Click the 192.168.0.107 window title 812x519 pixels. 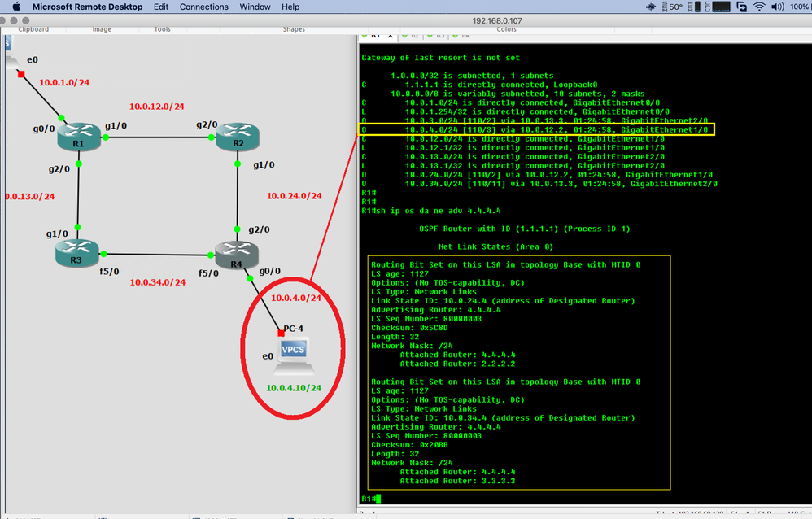[x=497, y=20]
